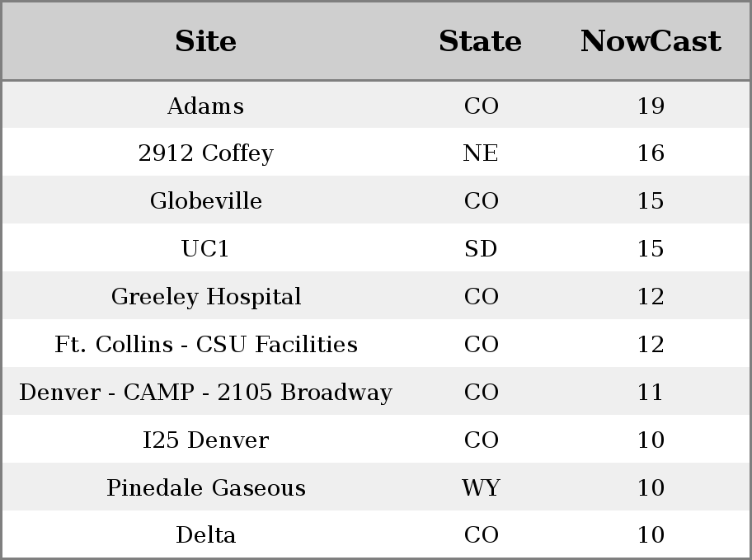Select the 2912 Coffey site cell
Screen dimensions: 752x560
(x=206, y=153)
